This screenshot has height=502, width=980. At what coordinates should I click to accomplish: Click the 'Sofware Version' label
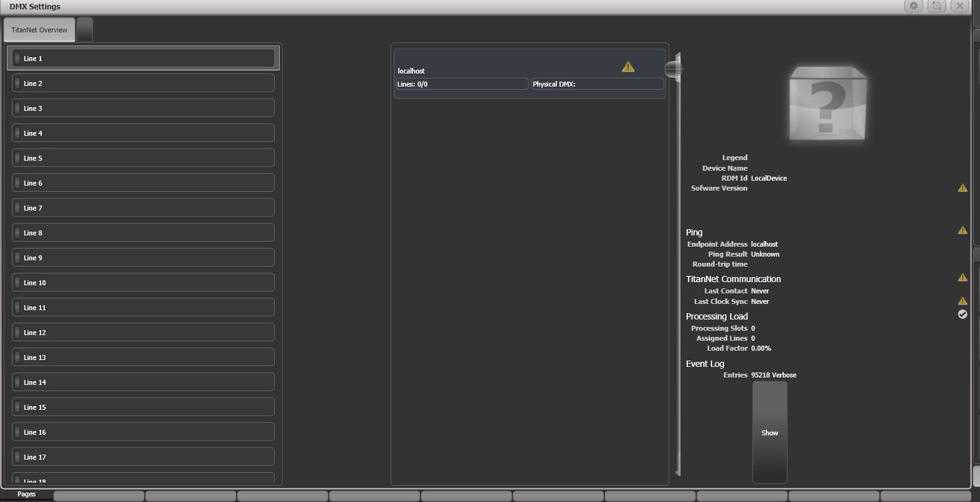pyautogui.click(x=719, y=188)
